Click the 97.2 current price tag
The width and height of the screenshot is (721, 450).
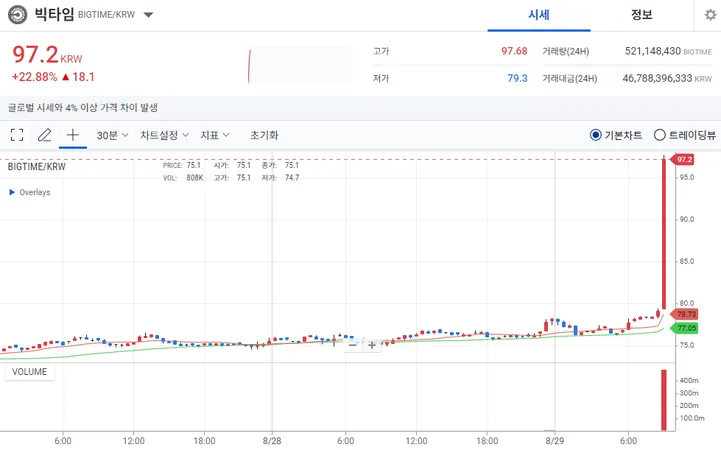coord(683,159)
